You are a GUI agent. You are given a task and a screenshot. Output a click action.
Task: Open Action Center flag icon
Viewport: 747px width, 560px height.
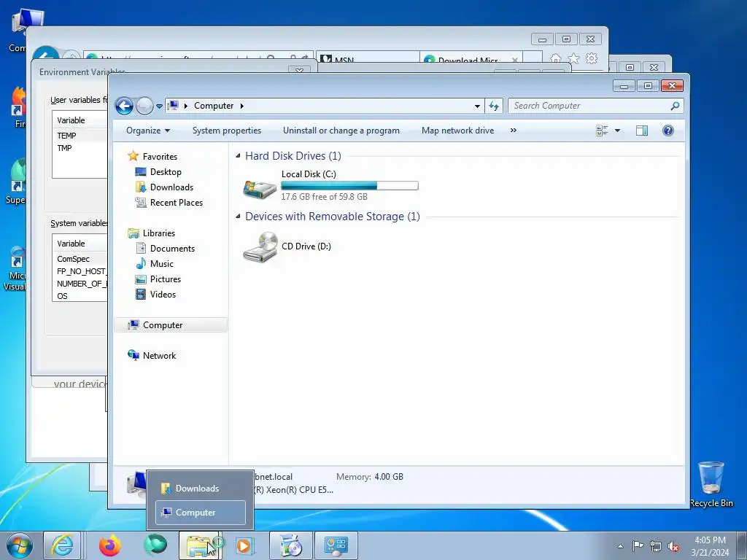coord(638,546)
